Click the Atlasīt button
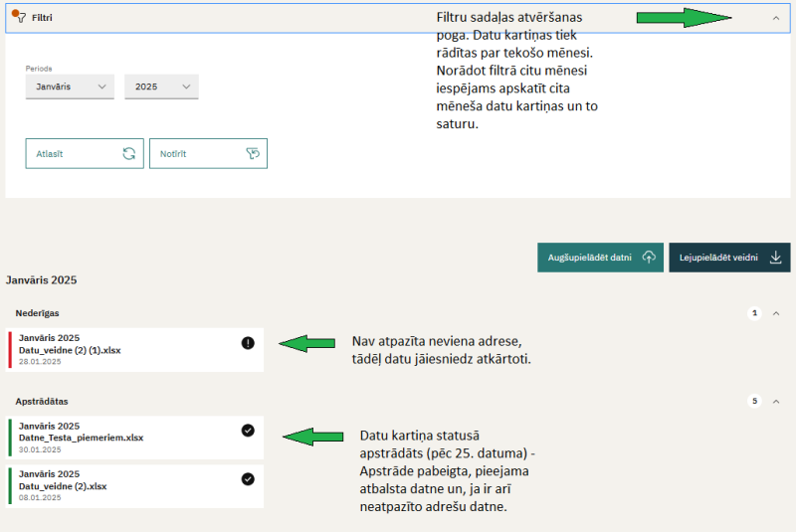Image resolution: width=796 pixels, height=532 pixels. [85, 154]
